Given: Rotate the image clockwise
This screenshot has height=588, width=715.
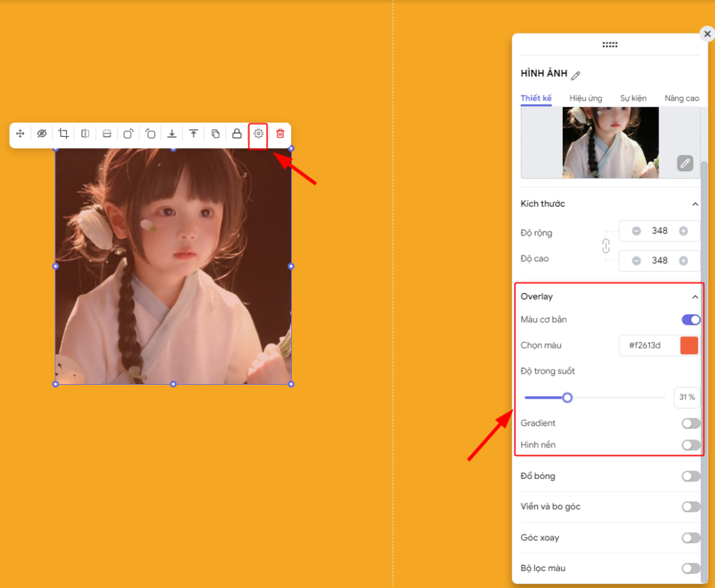Looking at the screenshot, I should click(128, 133).
